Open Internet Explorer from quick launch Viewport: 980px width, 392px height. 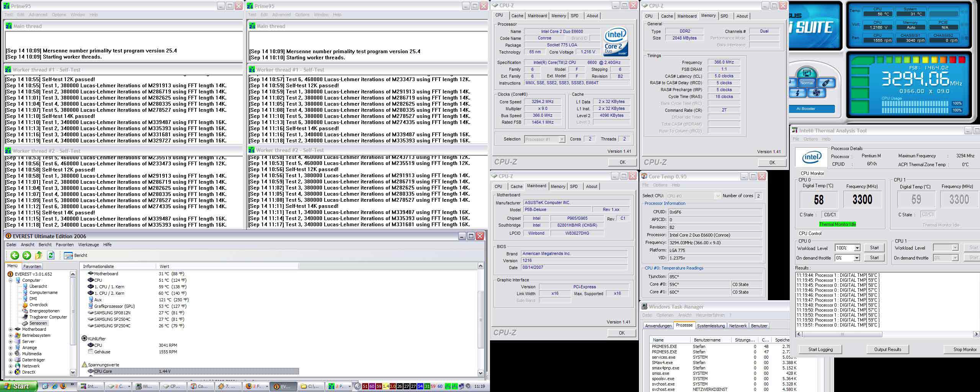coord(55,386)
